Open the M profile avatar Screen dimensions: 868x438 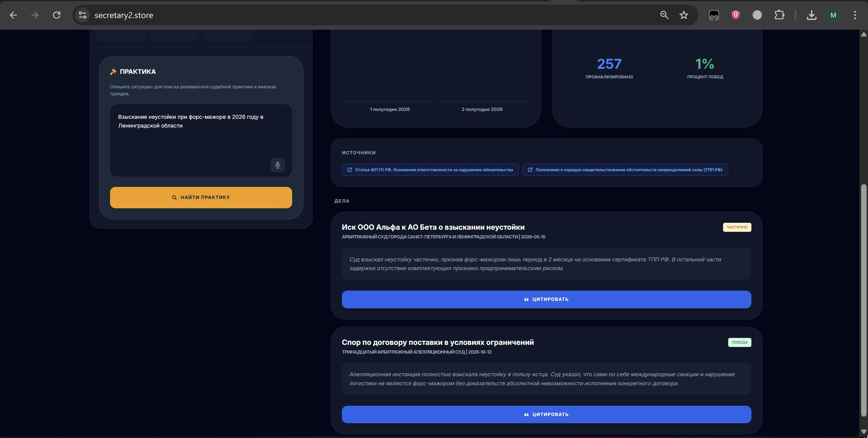click(833, 15)
